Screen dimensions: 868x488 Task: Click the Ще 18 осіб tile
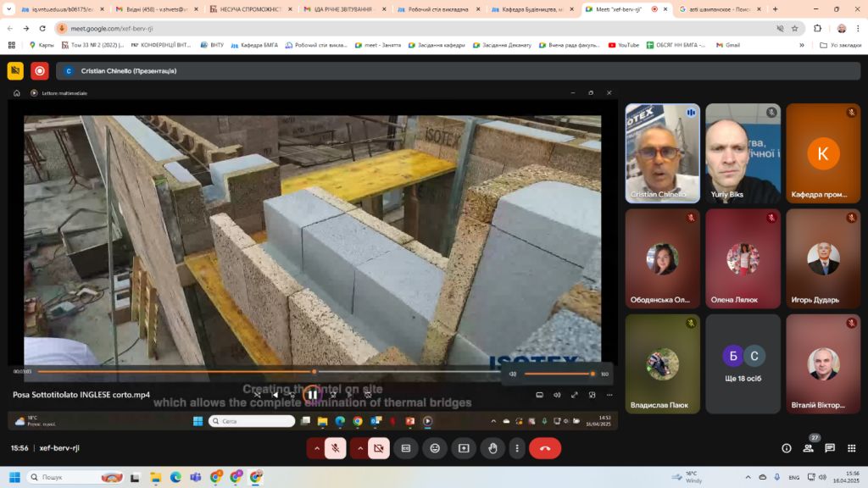pos(743,364)
